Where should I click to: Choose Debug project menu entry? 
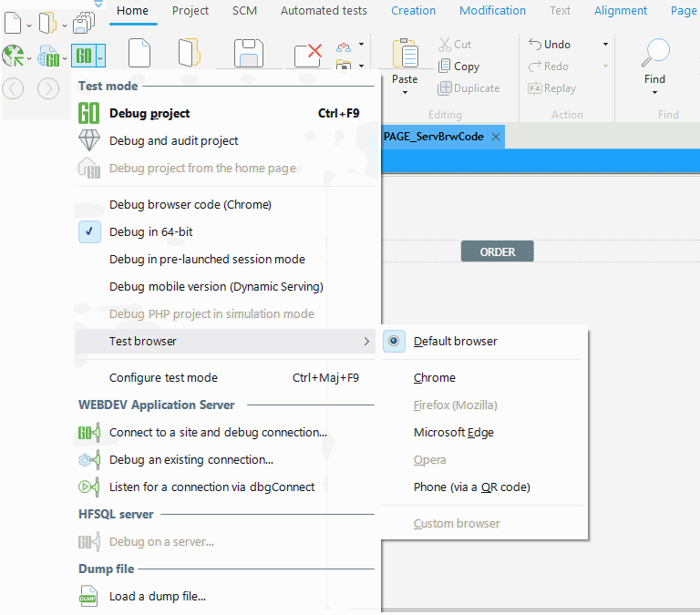[x=226, y=113]
